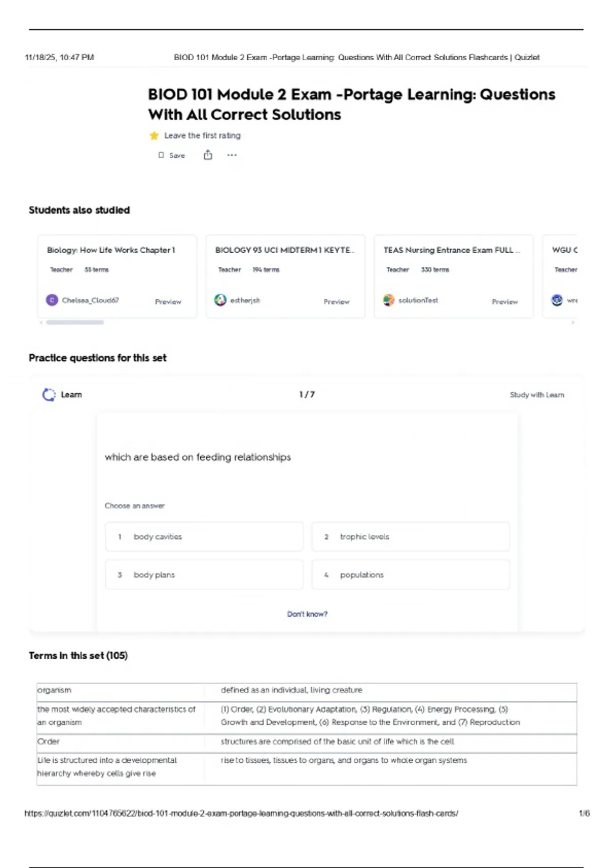Image resolution: width=613 pixels, height=868 pixels.
Task: Select answer option 'body cavities'
Action: 204,537
